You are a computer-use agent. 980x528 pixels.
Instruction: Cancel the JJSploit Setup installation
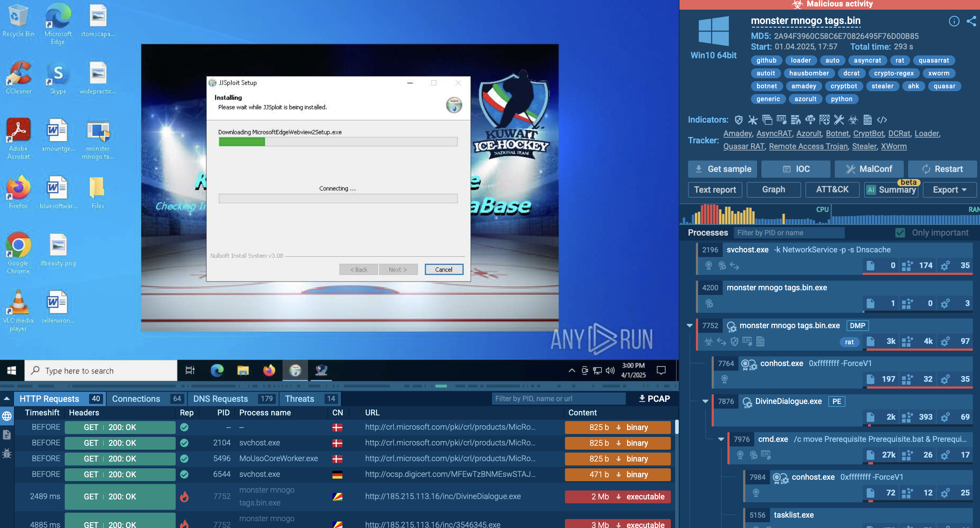tap(444, 270)
